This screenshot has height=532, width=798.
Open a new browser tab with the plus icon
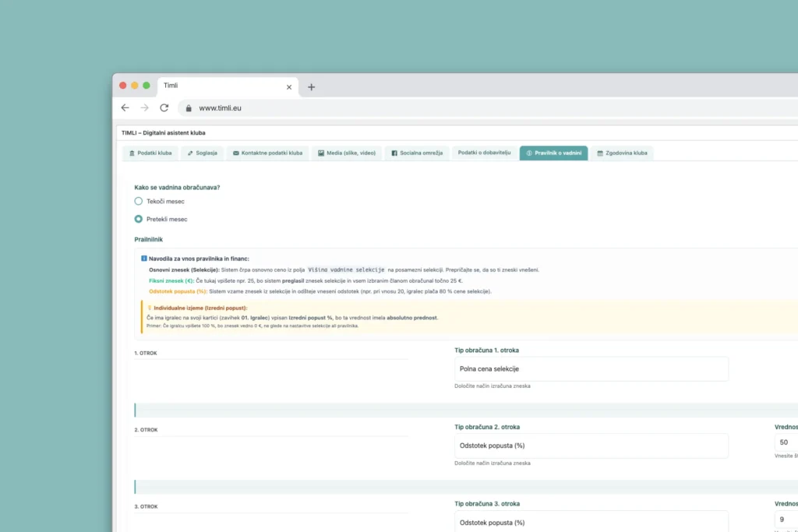312,87
